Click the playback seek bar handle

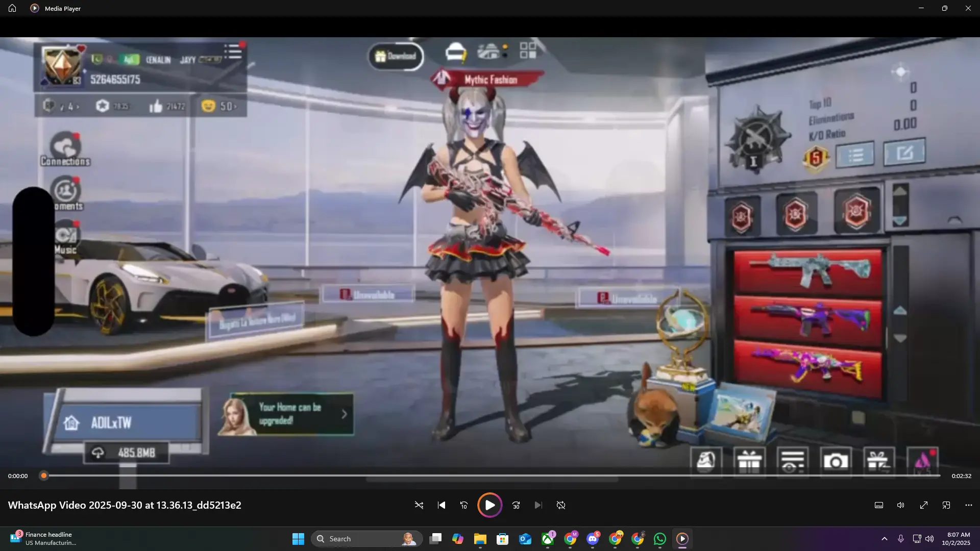click(44, 475)
